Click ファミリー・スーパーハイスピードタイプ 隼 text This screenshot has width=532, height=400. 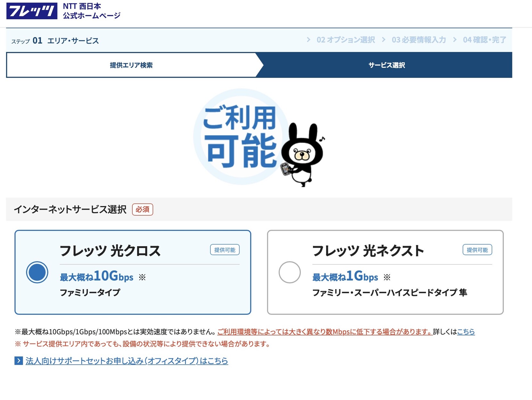[389, 293]
